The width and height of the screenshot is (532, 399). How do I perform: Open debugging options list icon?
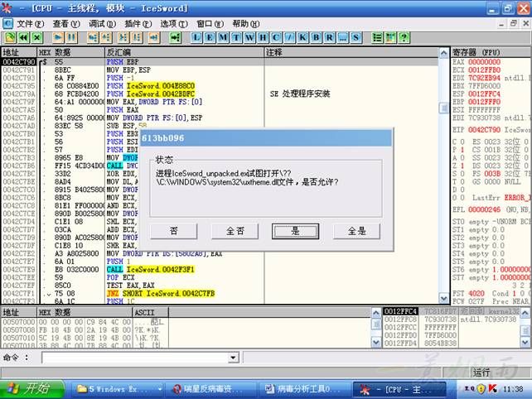pyautogui.click(x=377, y=37)
